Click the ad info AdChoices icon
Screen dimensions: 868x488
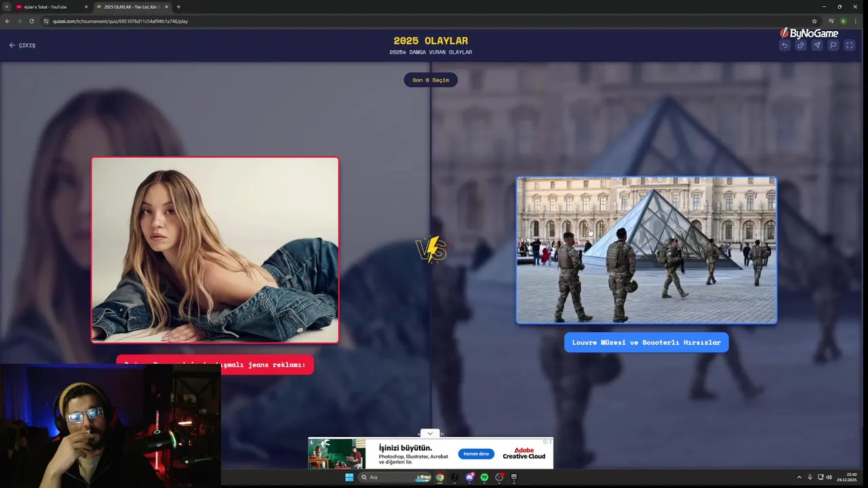click(545, 441)
